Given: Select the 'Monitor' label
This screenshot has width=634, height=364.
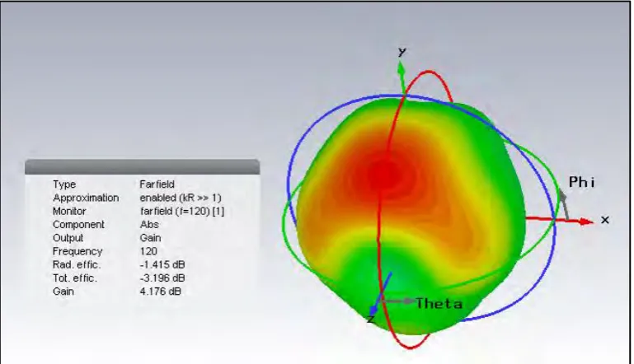Looking at the screenshot, I should [69, 211].
